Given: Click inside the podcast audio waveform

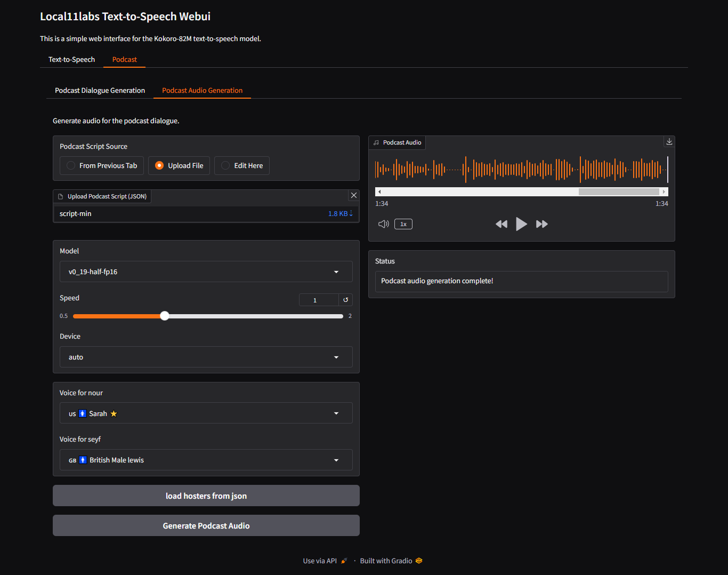Looking at the screenshot, I should [x=521, y=170].
